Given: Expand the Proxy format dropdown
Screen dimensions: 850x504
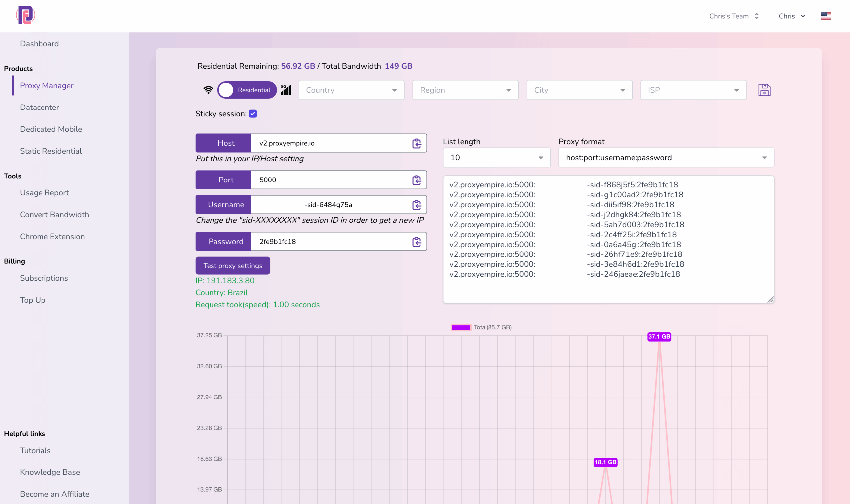Looking at the screenshot, I should (666, 158).
